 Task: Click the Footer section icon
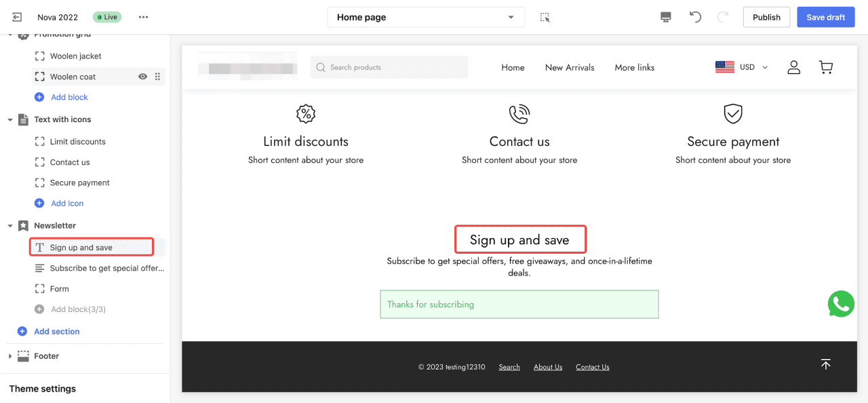pos(23,356)
